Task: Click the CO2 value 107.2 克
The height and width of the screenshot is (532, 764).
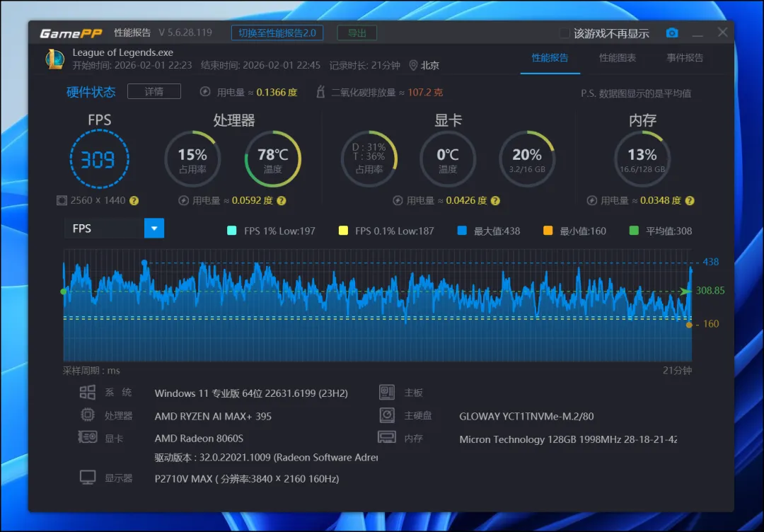Action: [x=425, y=92]
